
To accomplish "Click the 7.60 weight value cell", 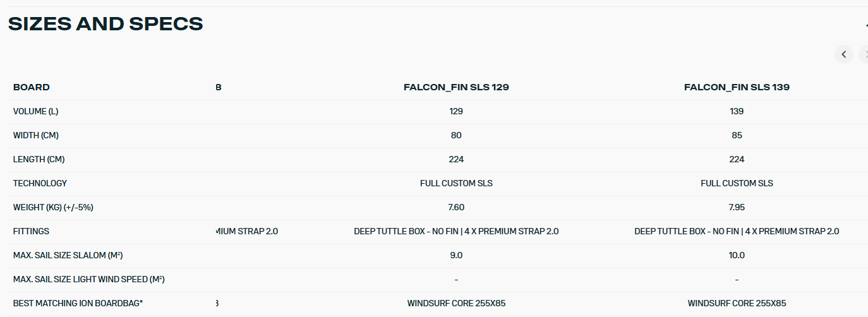I will [x=456, y=208].
